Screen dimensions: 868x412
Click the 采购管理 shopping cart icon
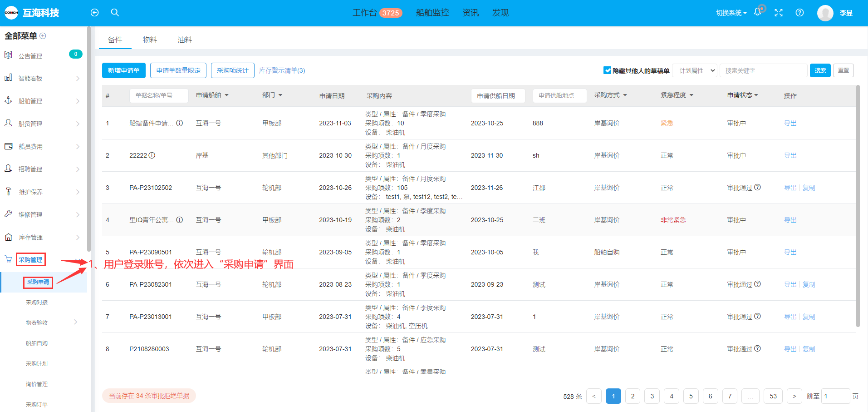click(x=8, y=259)
